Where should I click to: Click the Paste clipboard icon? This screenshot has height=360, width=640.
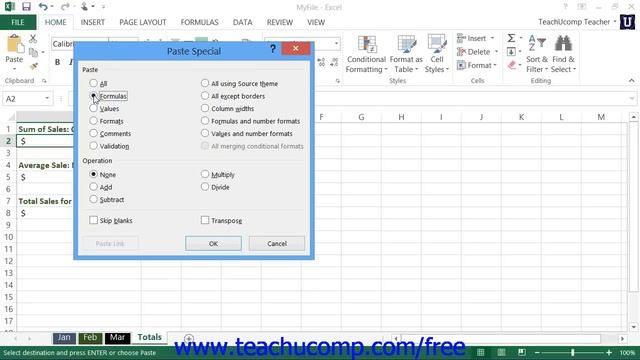(15, 44)
